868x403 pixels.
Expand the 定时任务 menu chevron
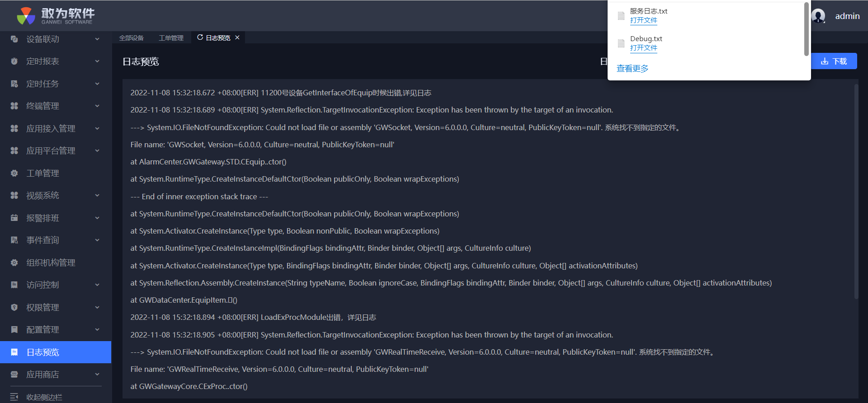click(97, 84)
